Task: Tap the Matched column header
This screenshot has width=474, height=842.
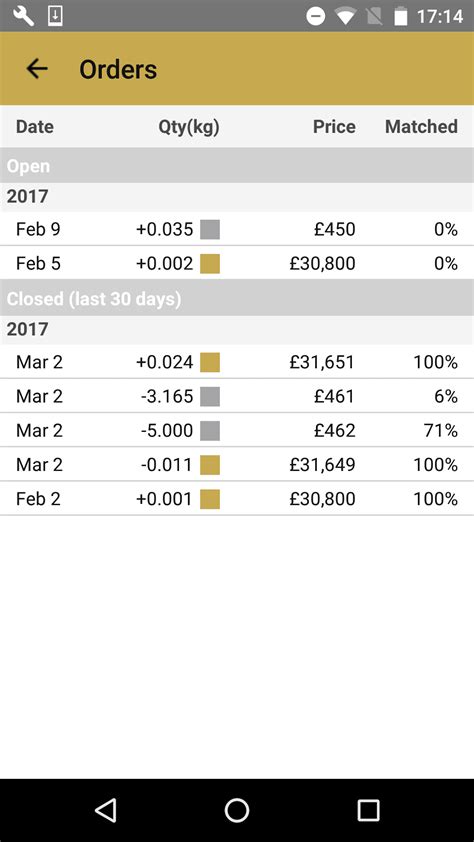Action: coord(421,127)
